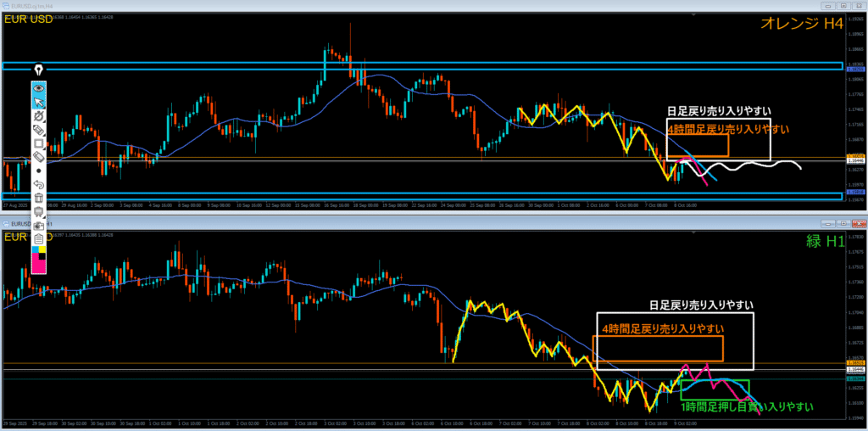Click the black dot pen size option
This screenshot has height=431, width=868.
(38, 171)
